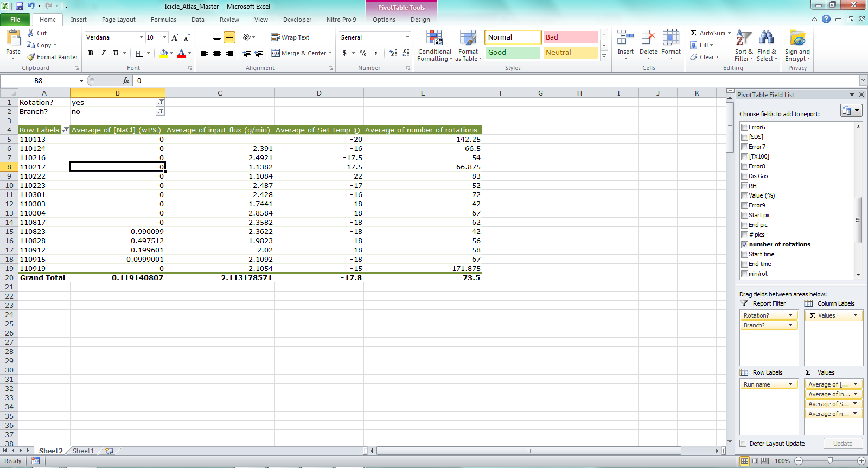Click inside the Name Box showing B8
Screen dimensions: 868x468
(38, 80)
